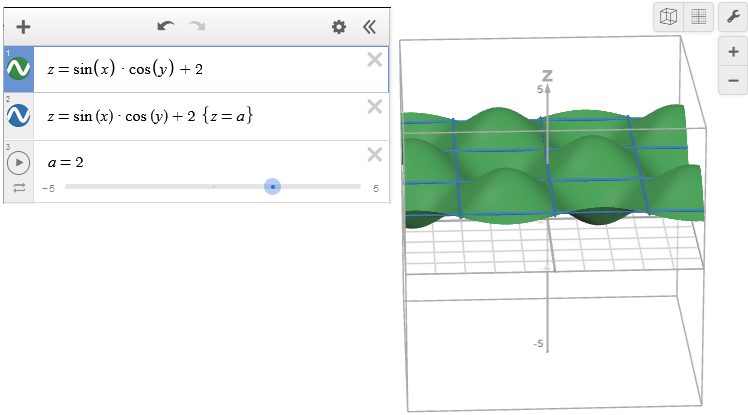Undo the last change
The width and height of the screenshot is (748, 415).
(x=166, y=27)
